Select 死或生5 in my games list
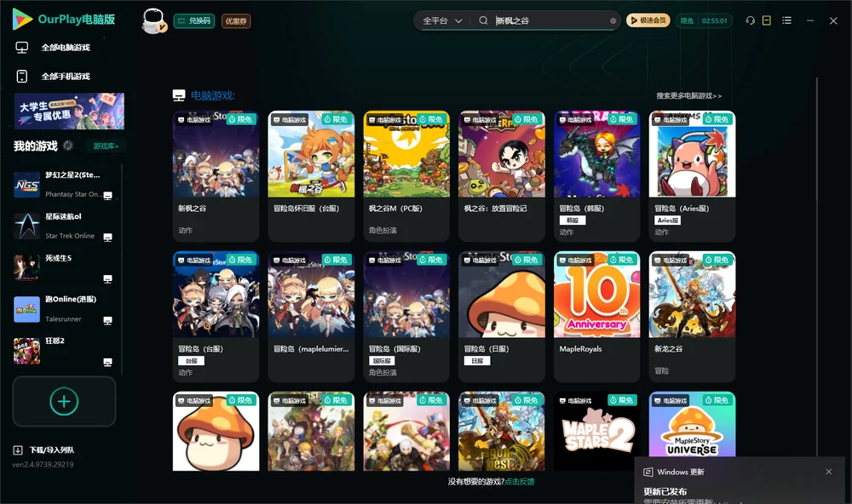The image size is (852, 504). (x=64, y=267)
